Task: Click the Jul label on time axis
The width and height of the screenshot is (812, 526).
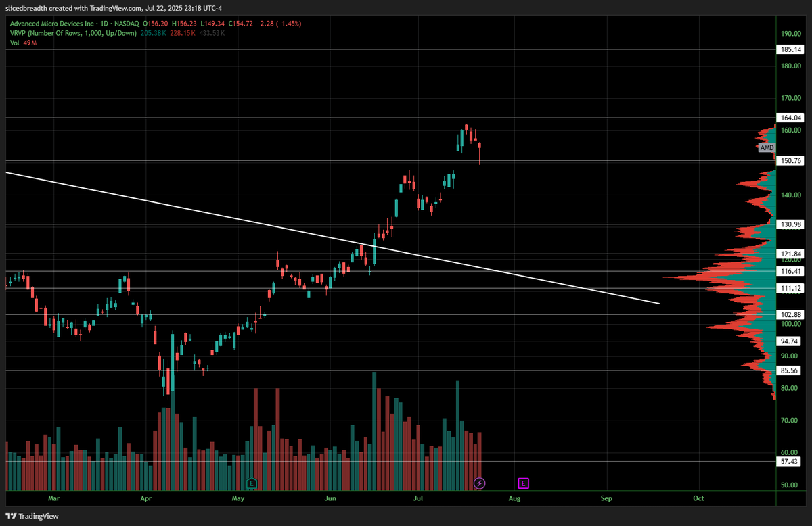Action: click(x=418, y=498)
